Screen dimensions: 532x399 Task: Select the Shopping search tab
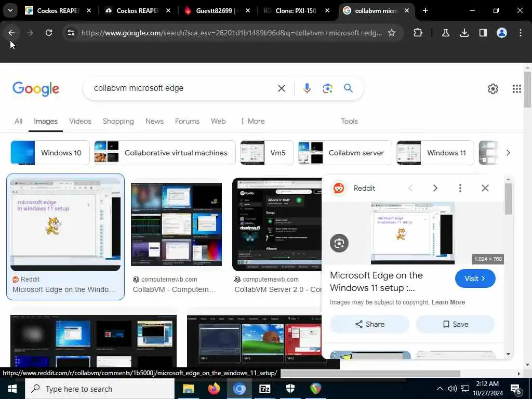[x=118, y=121]
